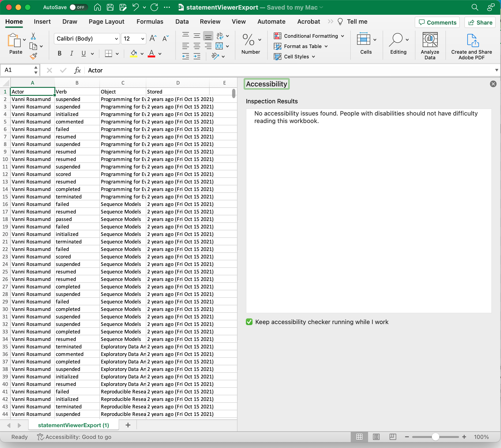The image size is (501, 448).
Task: Click the Format Painter brush icon
Action: click(x=34, y=56)
